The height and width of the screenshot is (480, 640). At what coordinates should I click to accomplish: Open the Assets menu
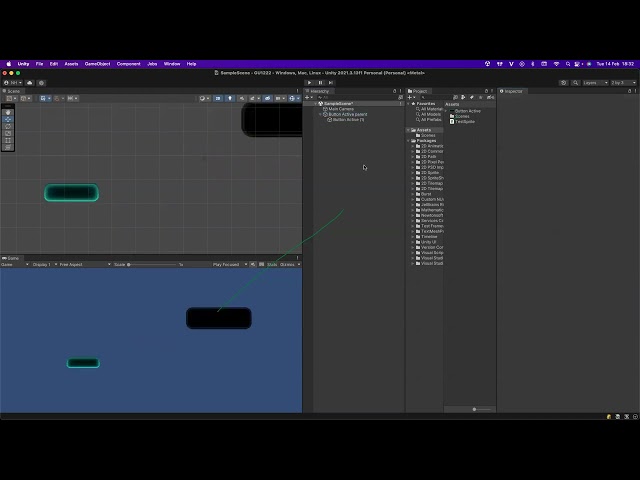pos(71,64)
